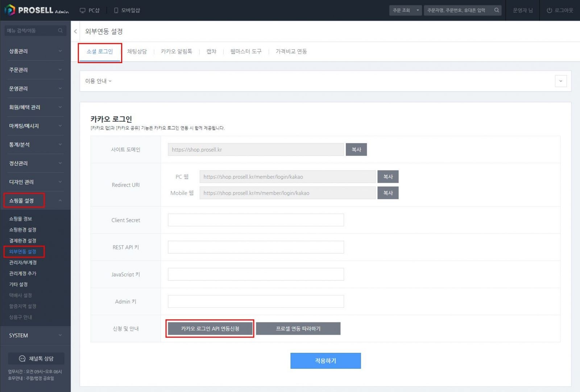Select the 소셜 로그인 tab

click(100, 51)
